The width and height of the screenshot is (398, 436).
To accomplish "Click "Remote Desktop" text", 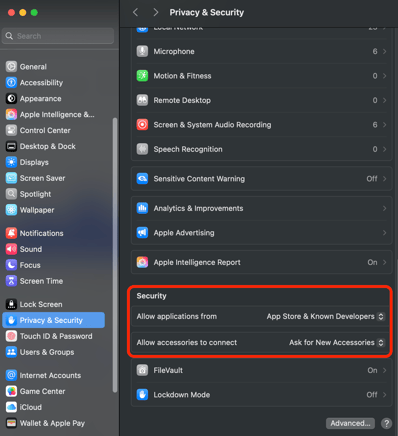I will coord(182,100).
